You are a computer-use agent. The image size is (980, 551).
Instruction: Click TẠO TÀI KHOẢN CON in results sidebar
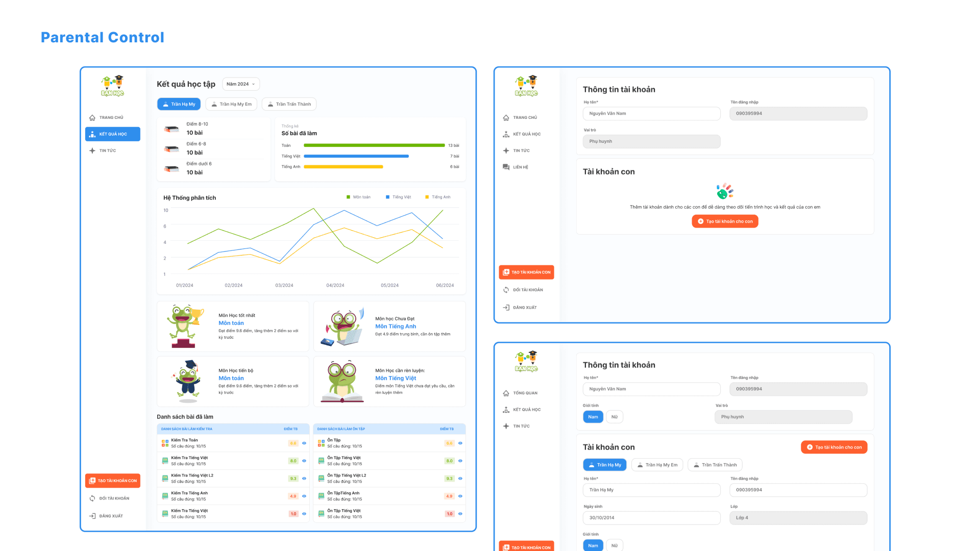click(x=113, y=481)
